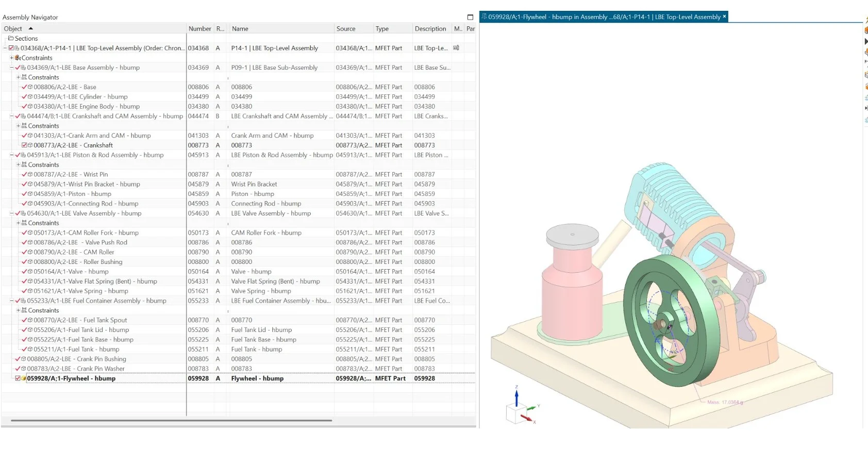The image size is (868, 464).
Task: Toggle the 008773 LBE - Crankshaft checkbox
Action: (x=24, y=145)
